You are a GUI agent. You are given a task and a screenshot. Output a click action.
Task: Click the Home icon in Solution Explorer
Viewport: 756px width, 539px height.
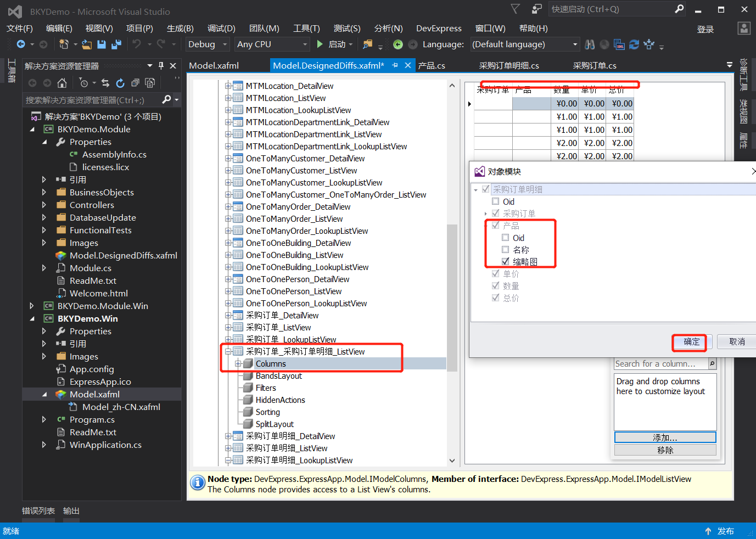(x=62, y=83)
